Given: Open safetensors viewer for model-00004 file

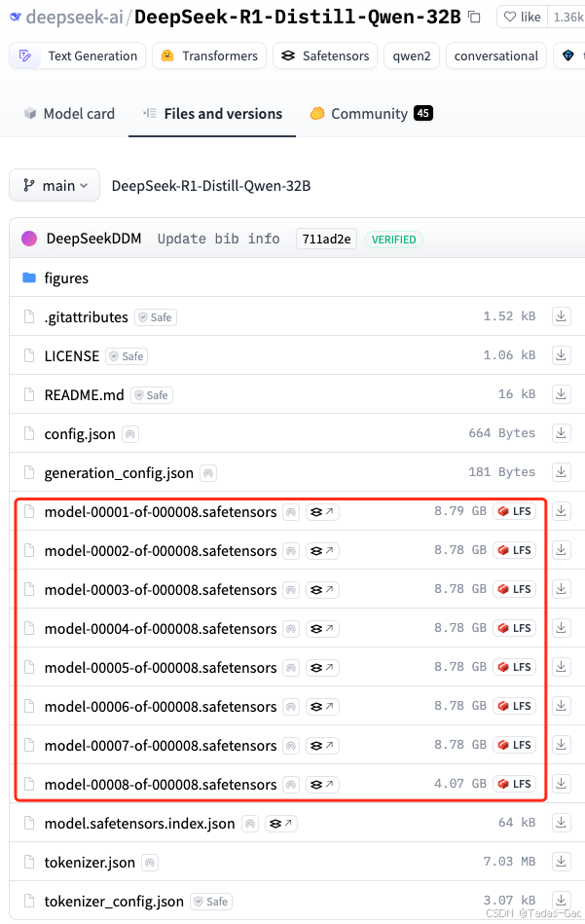Looking at the screenshot, I should pos(322,629).
